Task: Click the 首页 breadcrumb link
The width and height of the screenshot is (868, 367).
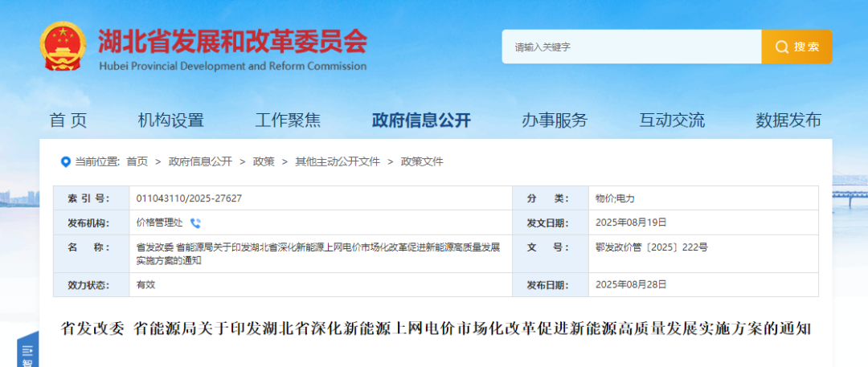Action: coord(137,161)
